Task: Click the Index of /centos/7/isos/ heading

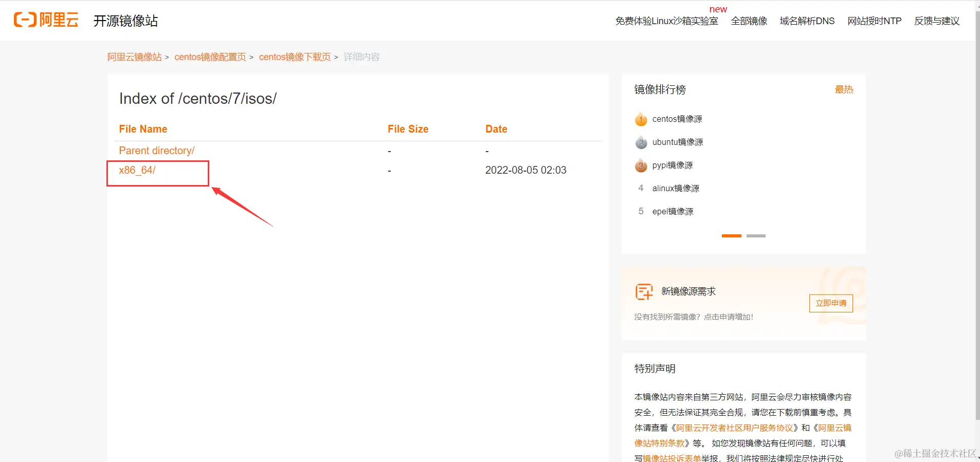Action: [x=198, y=99]
